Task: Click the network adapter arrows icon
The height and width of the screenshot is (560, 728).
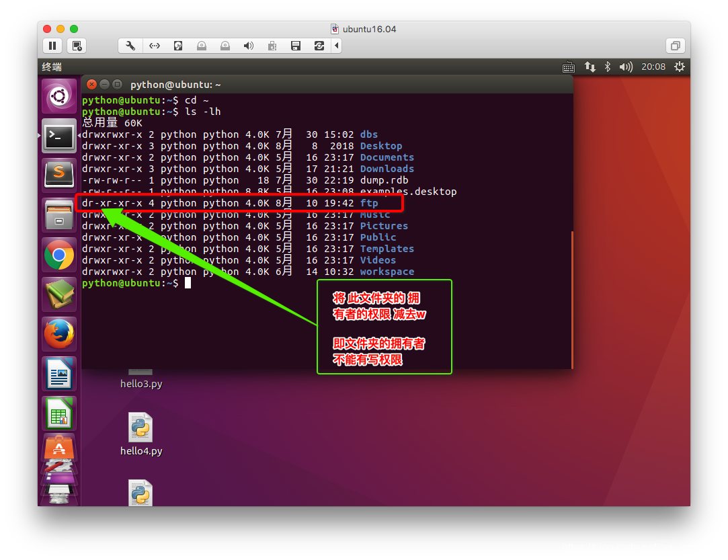Action: 155,46
